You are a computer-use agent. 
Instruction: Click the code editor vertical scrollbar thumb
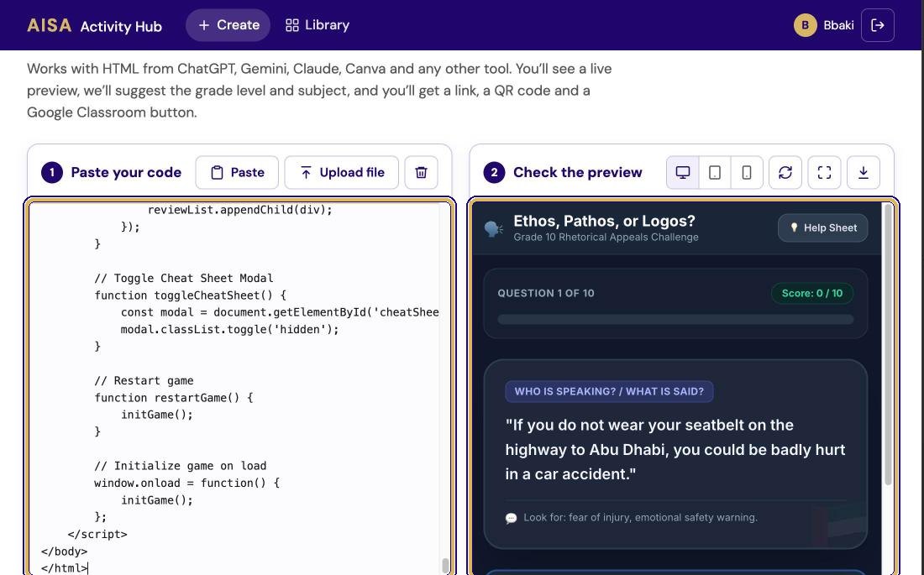[x=445, y=566]
